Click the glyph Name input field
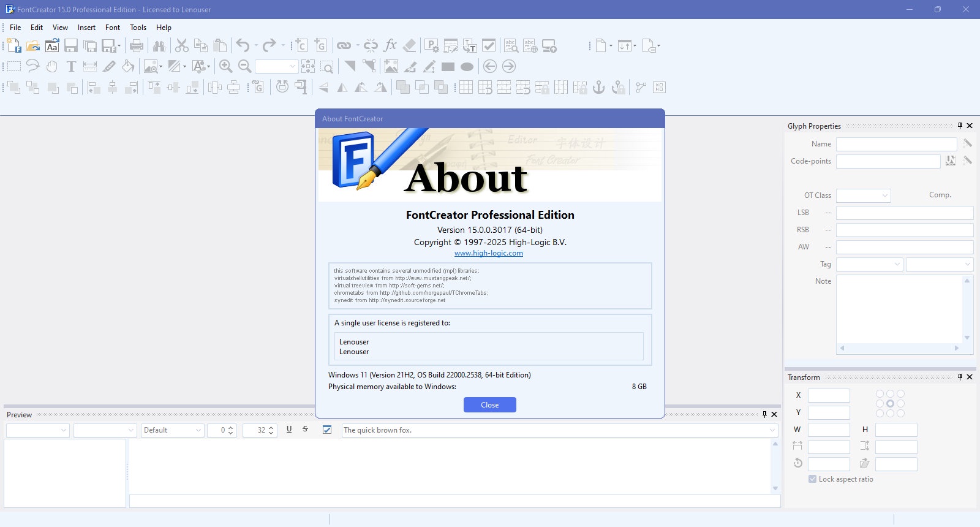 [897, 144]
